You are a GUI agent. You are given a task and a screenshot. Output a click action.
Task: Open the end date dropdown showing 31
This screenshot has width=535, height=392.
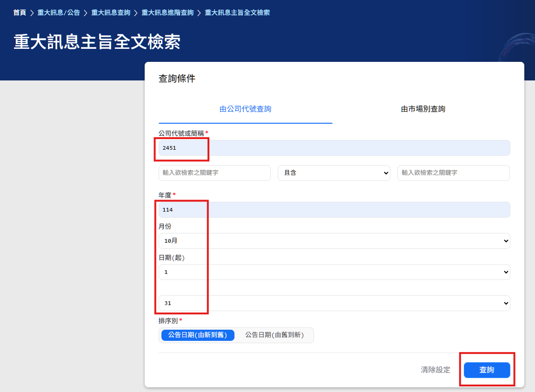[334, 303]
